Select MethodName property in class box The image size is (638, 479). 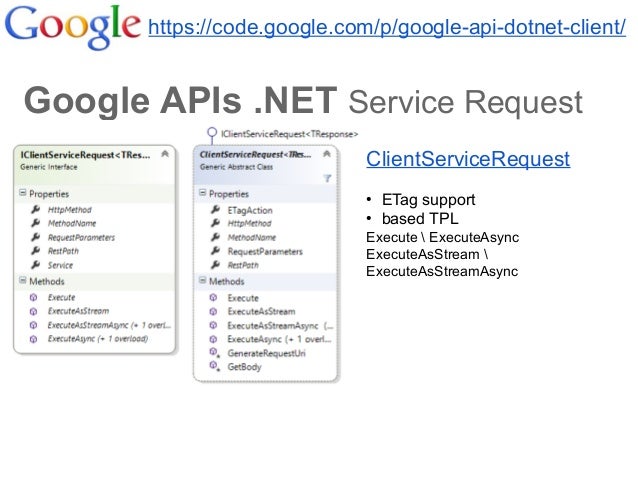pyautogui.click(x=251, y=237)
